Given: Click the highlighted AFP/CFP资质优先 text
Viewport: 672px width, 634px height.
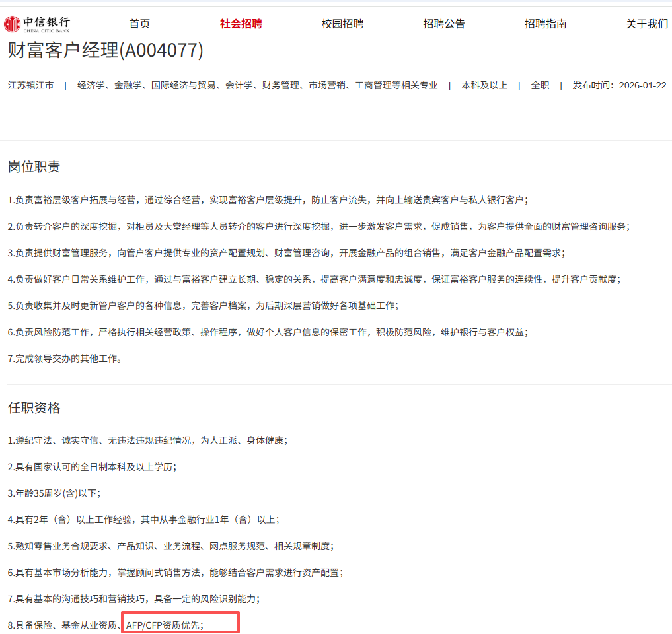Looking at the screenshot, I should coord(165,625).
